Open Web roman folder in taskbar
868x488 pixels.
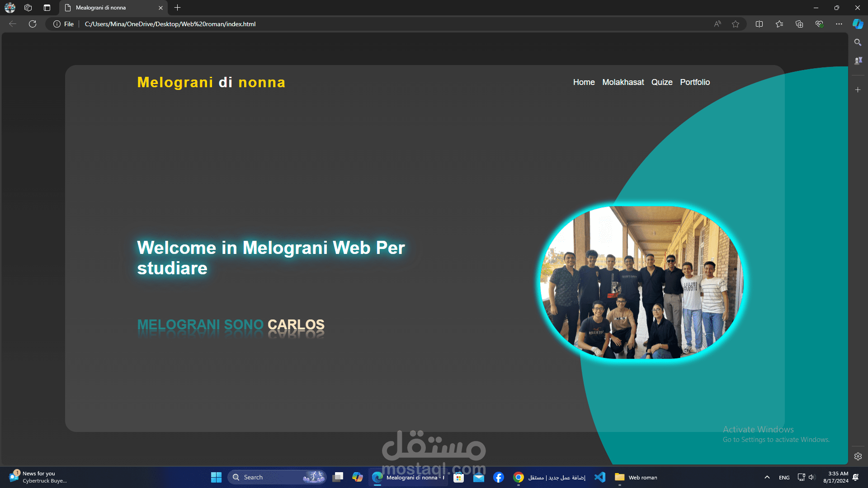point(636,477)
